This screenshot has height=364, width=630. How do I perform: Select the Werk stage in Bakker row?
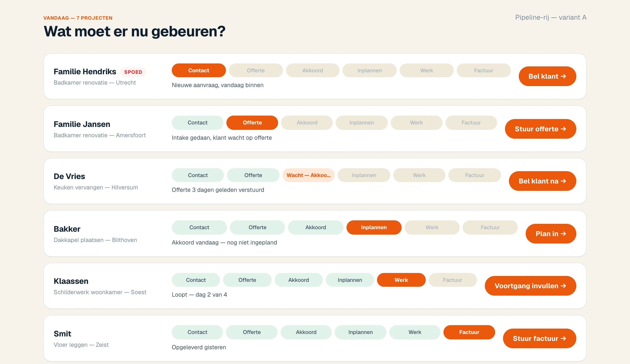(432, 227)
